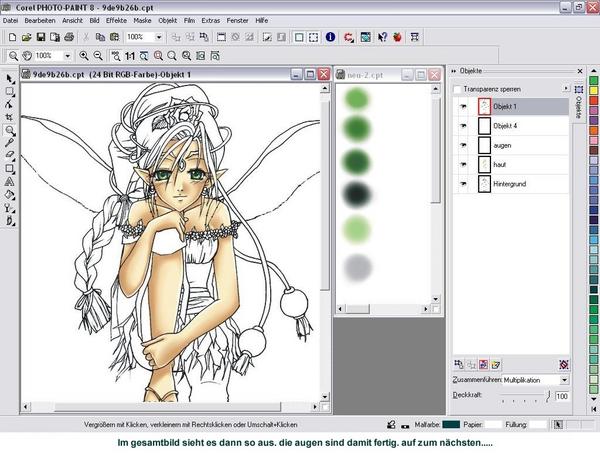
Task: Click down arrow of palette scroll
Action: coord(593,399)
